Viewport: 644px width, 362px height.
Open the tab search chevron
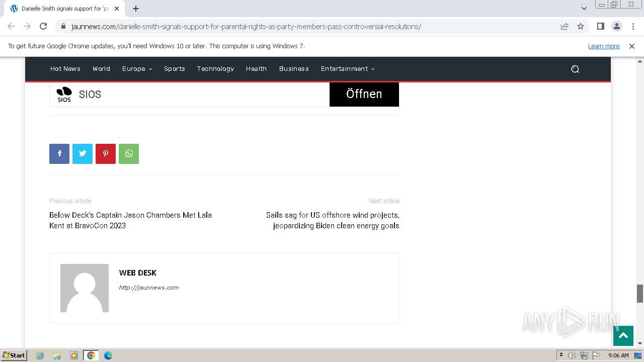pos(584,9)
